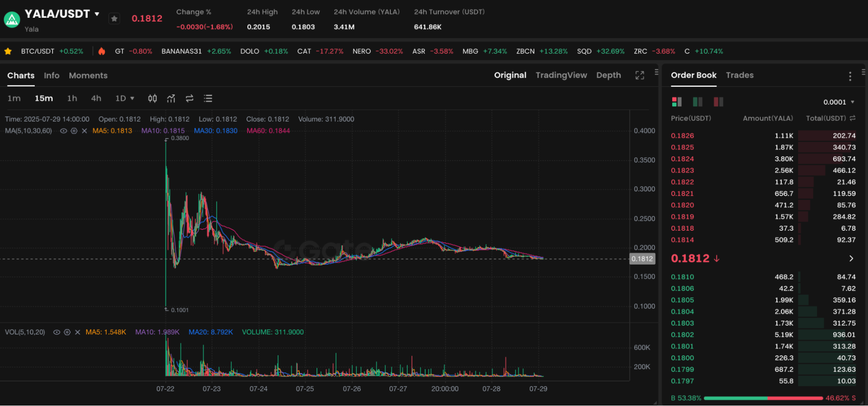The image size is (868, 406).
Task: Select the 4h timeframe
Action: pos(96,98)
